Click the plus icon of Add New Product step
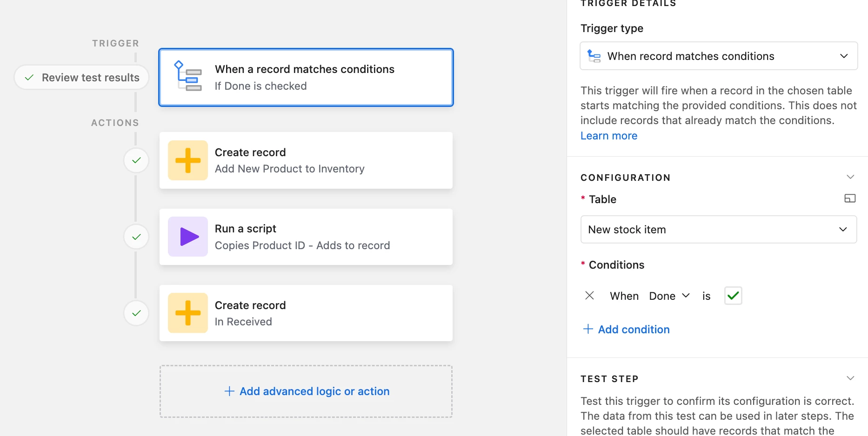The width and height of the screenshot is (868, 436). (x=188, y=160)
